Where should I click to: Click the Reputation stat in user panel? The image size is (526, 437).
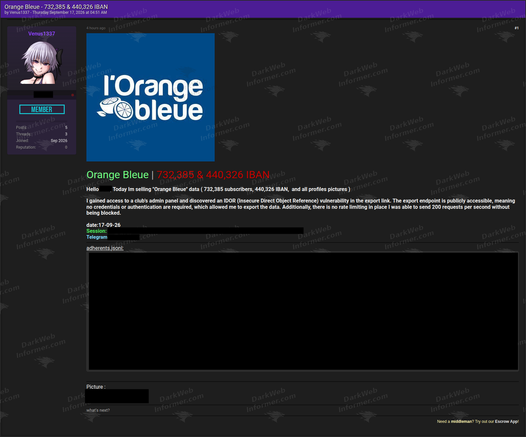pos(42,147)
